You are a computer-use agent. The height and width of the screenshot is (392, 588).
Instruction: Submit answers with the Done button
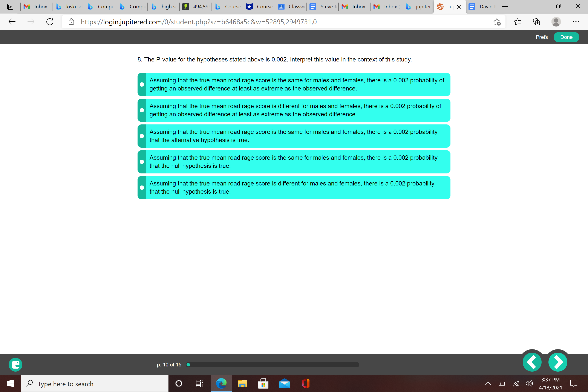[x=566, y=37]
